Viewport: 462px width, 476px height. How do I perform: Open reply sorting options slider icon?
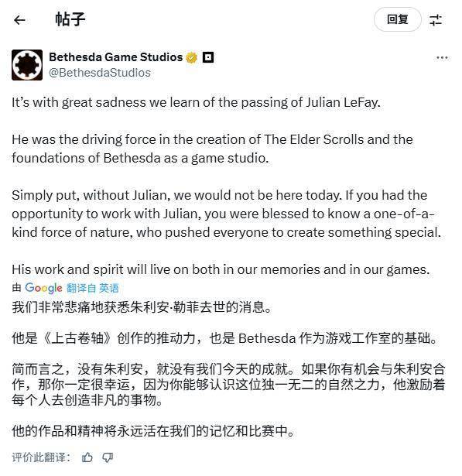pos(435,20)
